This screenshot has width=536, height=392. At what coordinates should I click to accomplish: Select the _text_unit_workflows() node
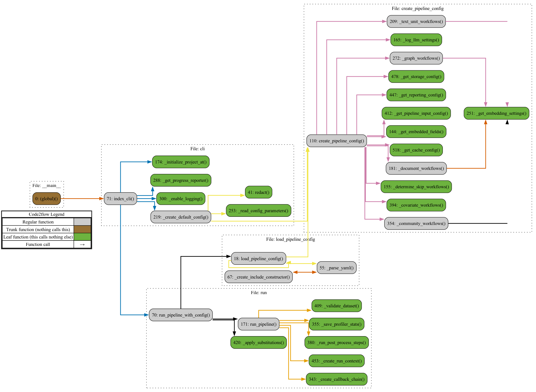[x=416, y=21]
